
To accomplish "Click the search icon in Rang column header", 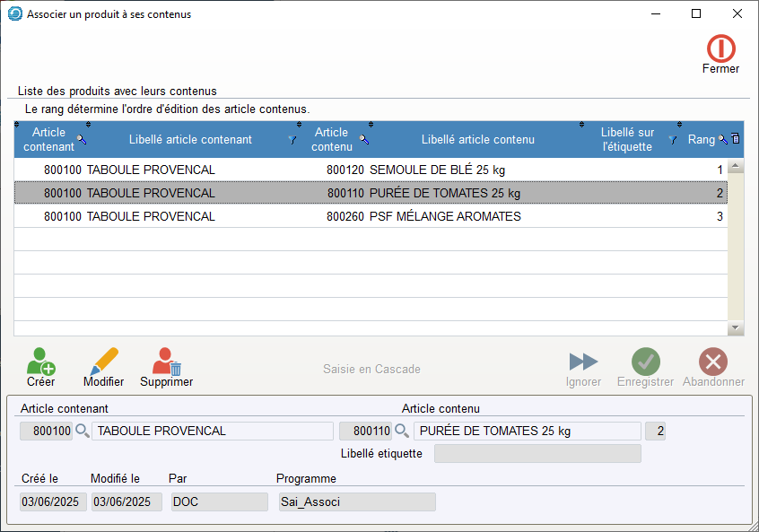I will tap(722, 140).
